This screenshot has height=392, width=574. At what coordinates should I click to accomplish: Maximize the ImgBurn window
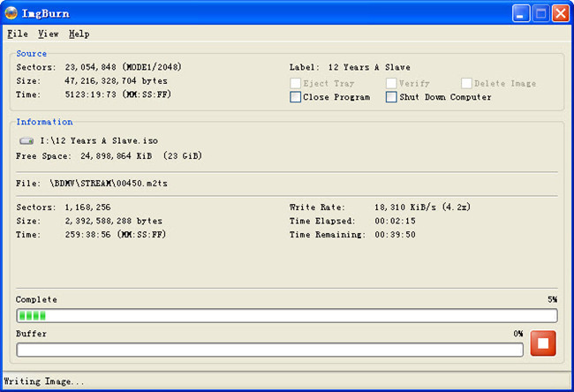pos(542,12)
